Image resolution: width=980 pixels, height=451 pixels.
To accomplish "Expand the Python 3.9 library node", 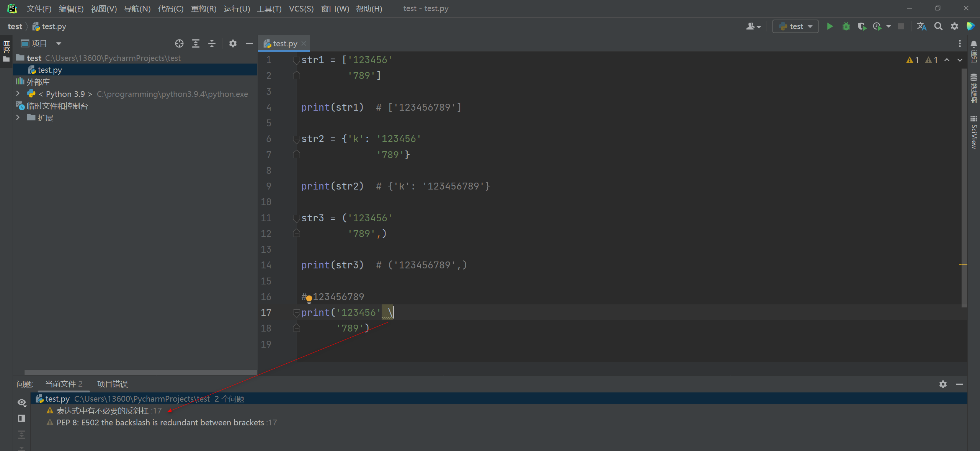I will 18,94.
